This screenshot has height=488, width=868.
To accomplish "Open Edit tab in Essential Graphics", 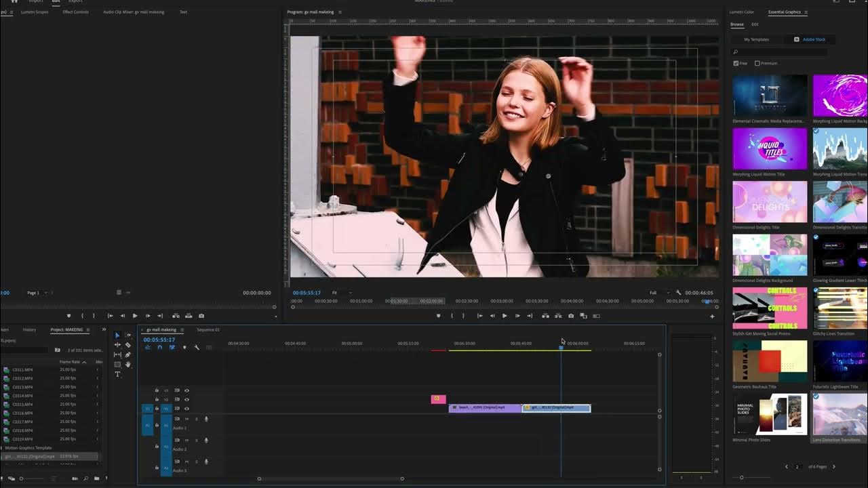I will click(x=755, y=24).
